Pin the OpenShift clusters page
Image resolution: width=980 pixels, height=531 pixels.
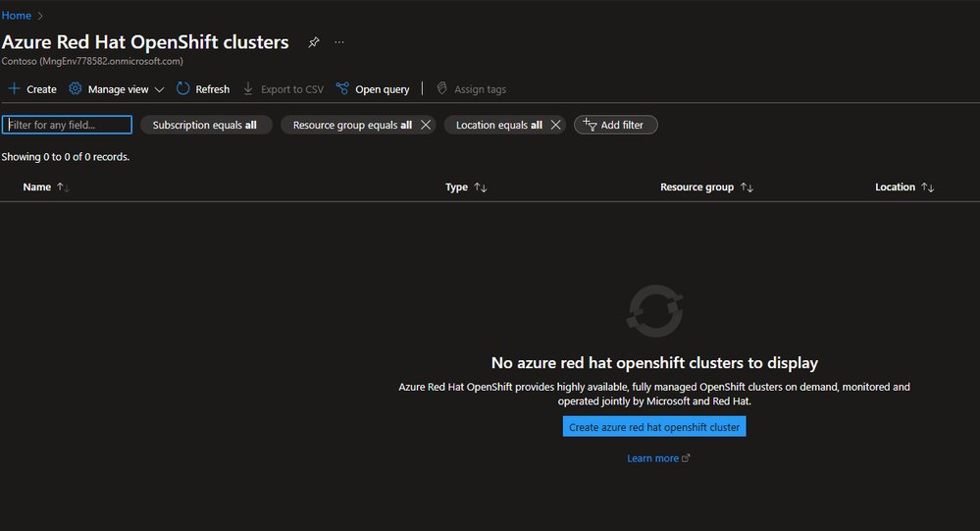tap(314, 42)
